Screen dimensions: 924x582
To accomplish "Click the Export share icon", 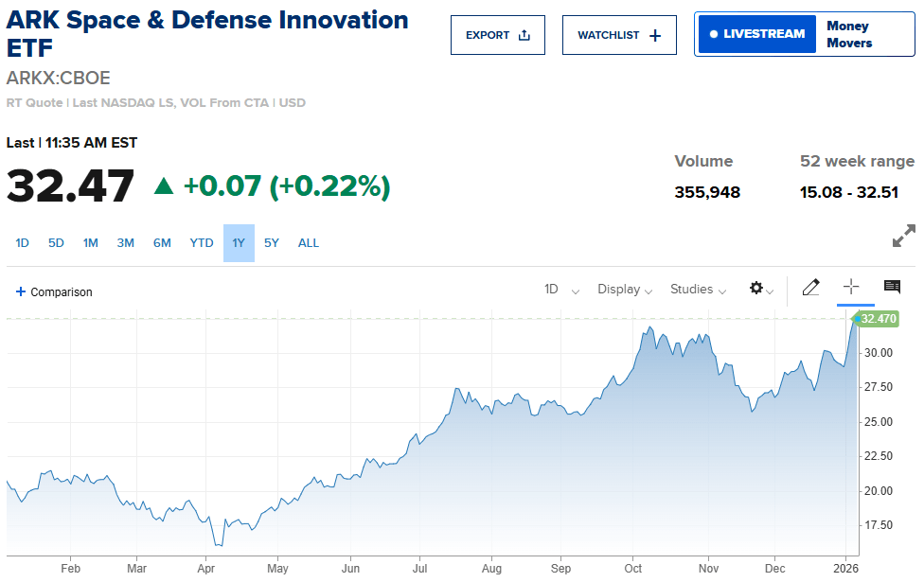I will coord(524,36).
